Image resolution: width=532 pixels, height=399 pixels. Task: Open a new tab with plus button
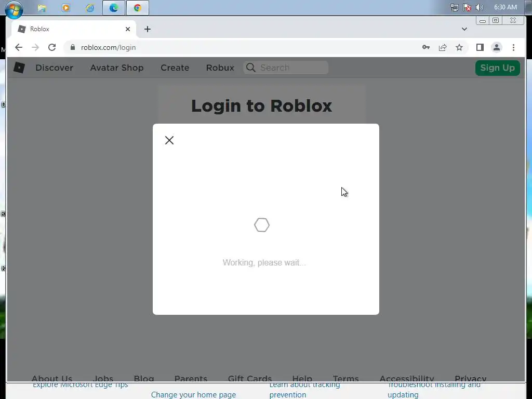pyautogui.click(x=147, y=29)
